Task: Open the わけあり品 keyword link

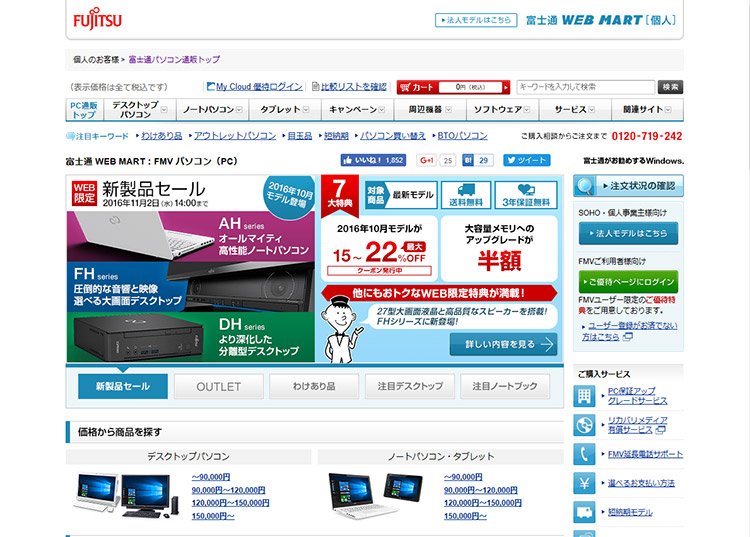Action: (x=161, y=136)
